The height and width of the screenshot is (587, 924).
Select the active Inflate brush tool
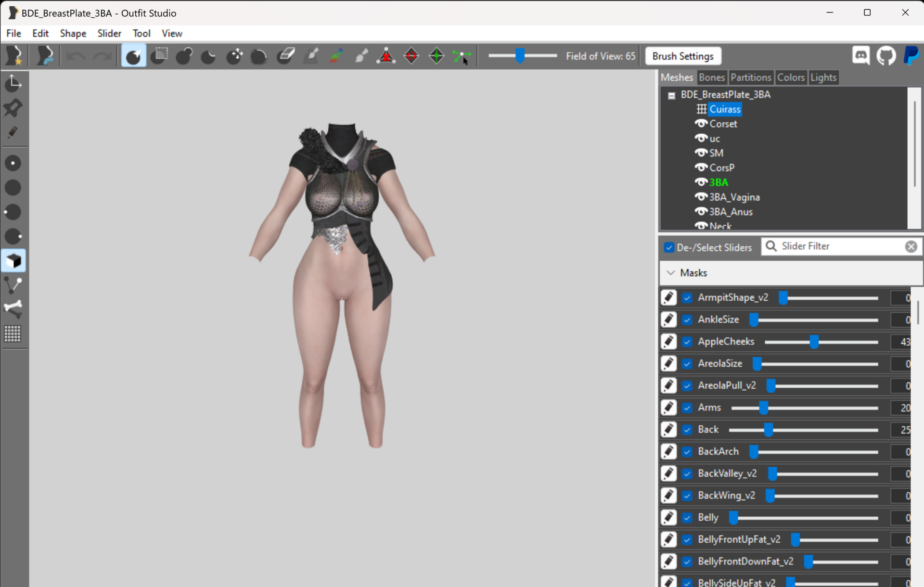(133, 56)
